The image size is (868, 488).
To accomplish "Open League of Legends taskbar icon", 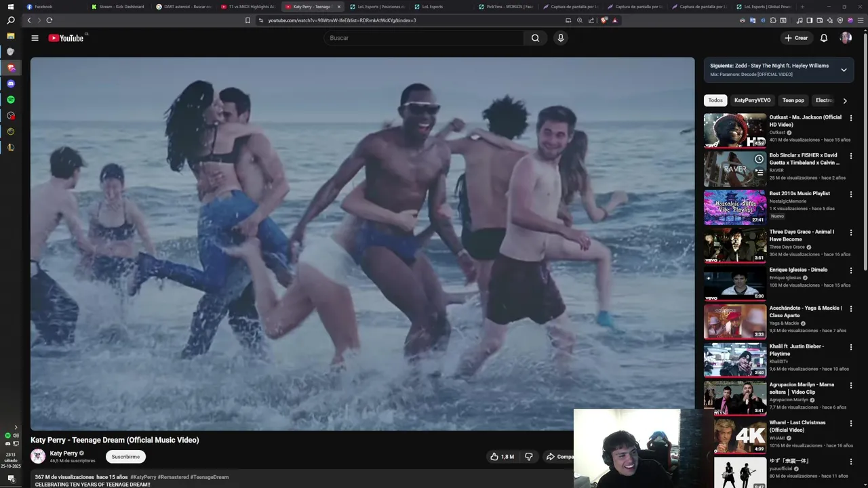I will point(10,147).
